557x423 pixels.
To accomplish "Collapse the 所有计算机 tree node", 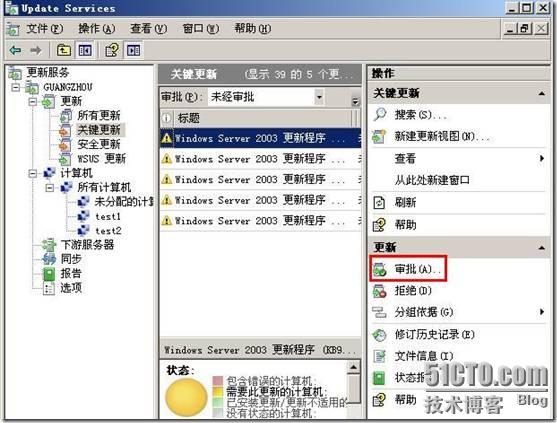I will pyautogui.click(x=50, y=188).
